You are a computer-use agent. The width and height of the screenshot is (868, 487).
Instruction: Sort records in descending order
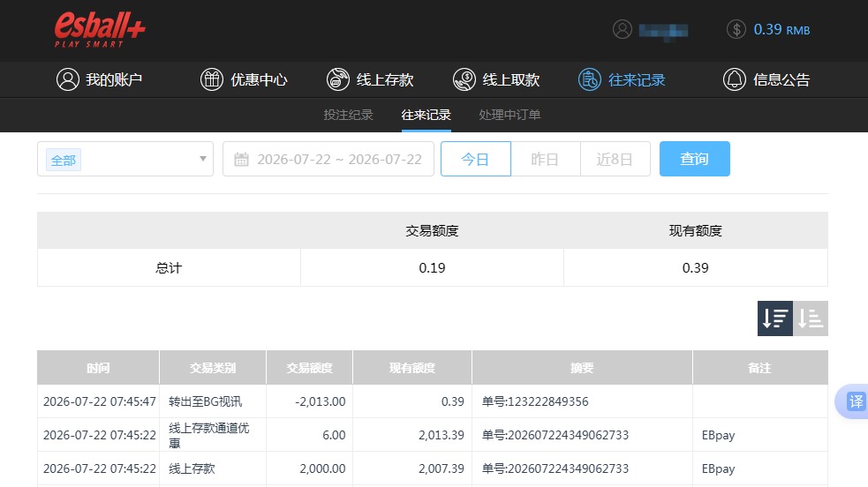click(x=775, y=318)
